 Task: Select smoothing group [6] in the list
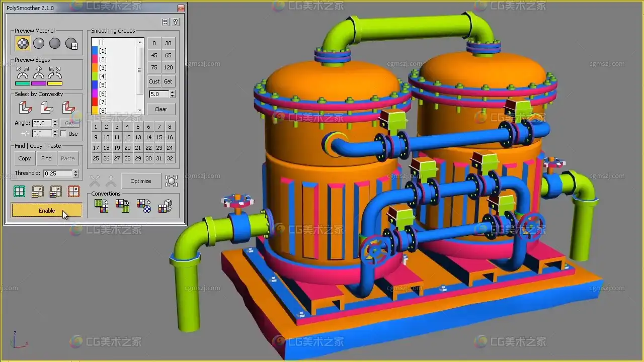point(114,94)
